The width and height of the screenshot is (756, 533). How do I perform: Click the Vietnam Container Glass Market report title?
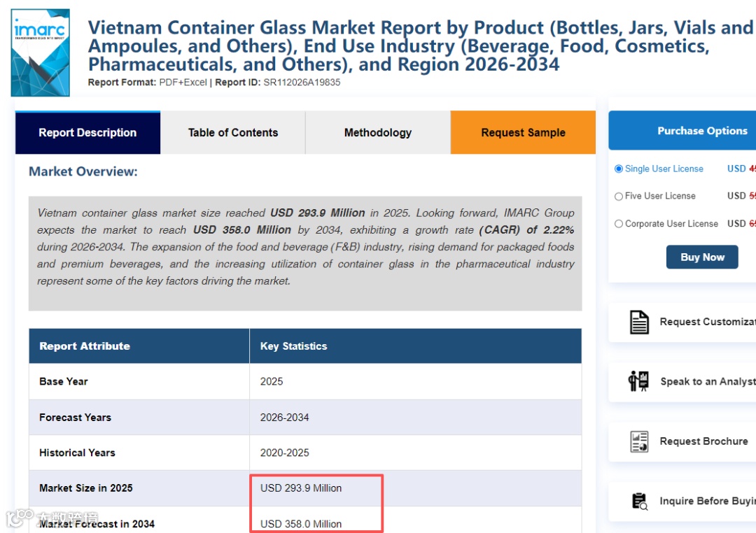click(420, 46)
